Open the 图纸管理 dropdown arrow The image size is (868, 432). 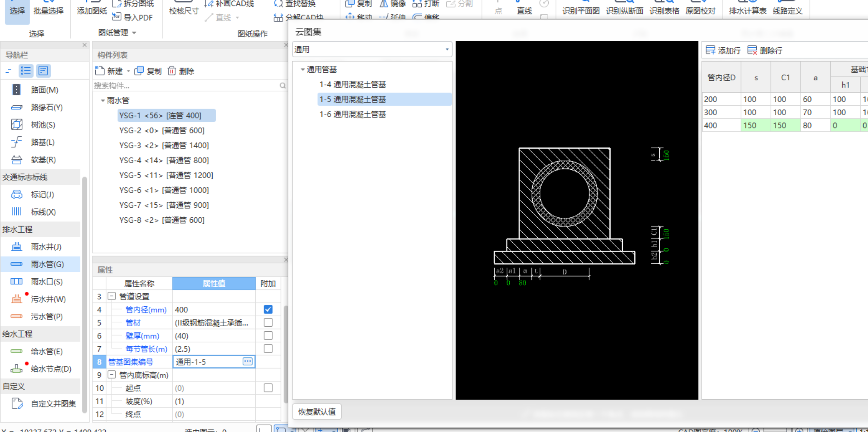[x=134, y=33]
